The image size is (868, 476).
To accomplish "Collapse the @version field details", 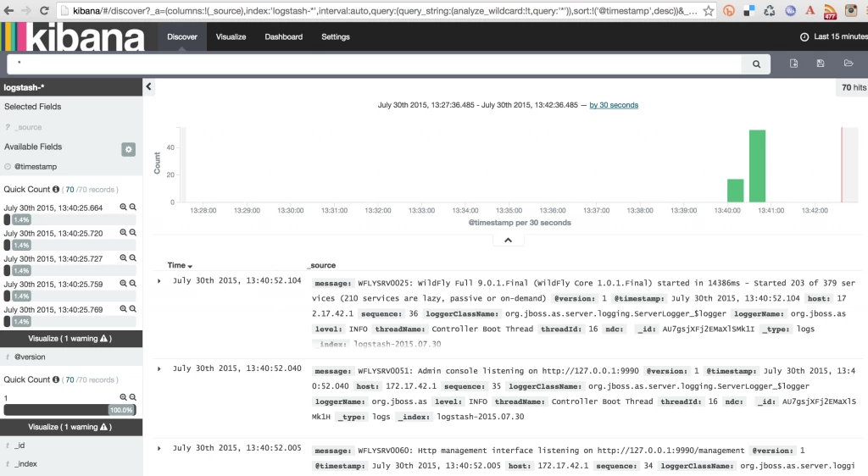I will pyautogui.click(x=30, y=357).
